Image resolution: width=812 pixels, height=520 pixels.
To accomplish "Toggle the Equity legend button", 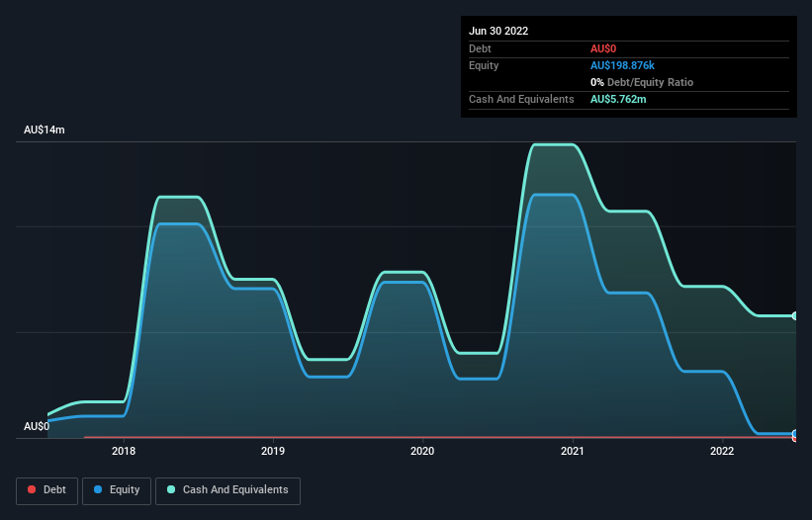I will (117, 490).
